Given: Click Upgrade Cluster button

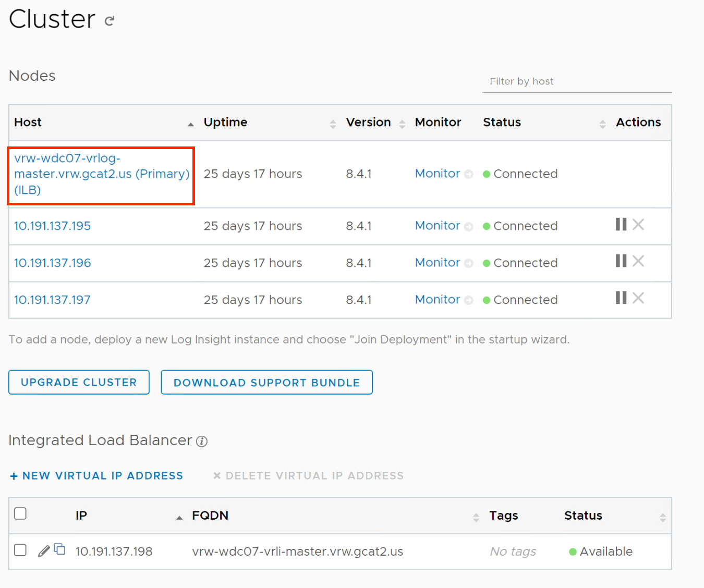Looking at the screenshot, I should (x=79, y=383).
